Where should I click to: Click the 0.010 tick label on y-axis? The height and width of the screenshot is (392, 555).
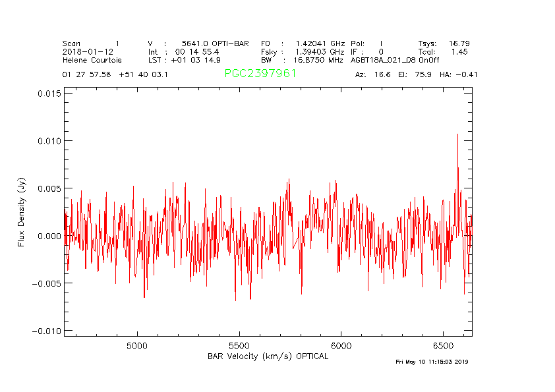(x=49, y=141)
